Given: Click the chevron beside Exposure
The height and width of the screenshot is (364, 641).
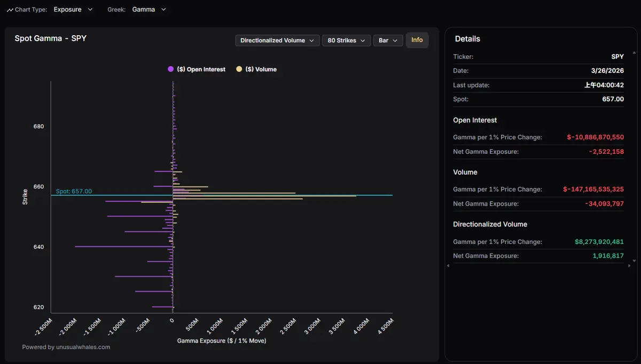Looking at the screenshot, I should coord(90,10).
